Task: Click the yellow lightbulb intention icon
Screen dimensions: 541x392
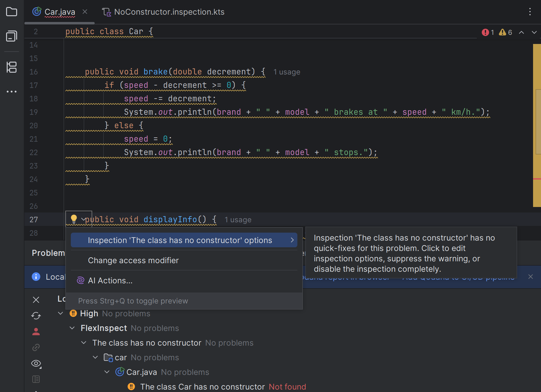Action: pos(74,219)
